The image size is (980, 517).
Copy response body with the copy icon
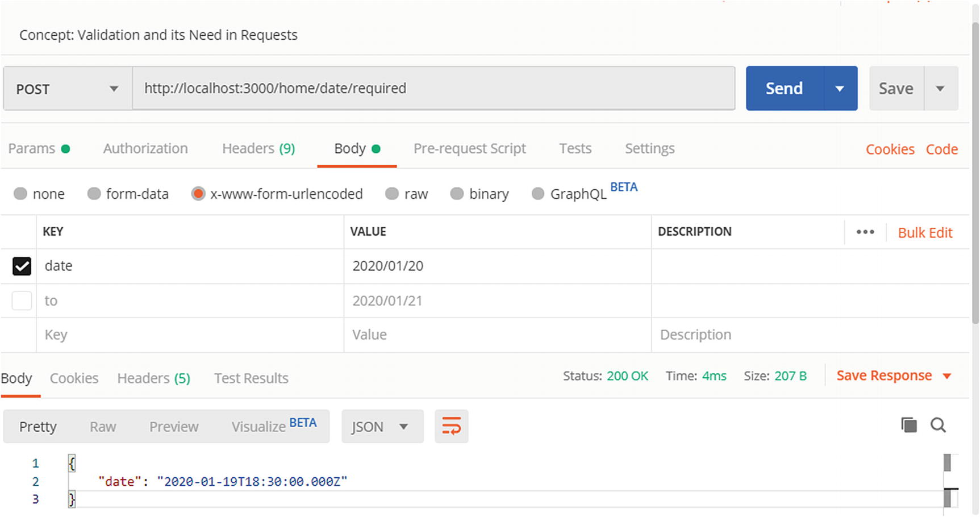pos(908,425)
